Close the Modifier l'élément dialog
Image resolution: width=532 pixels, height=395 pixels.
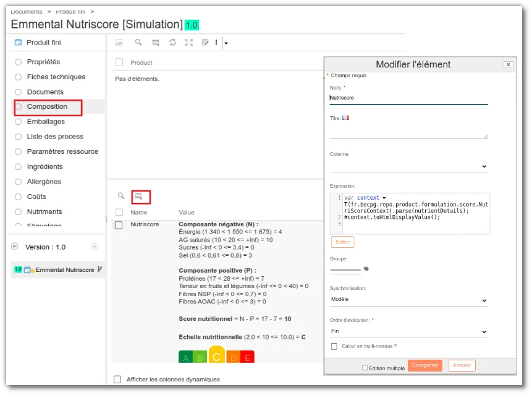(x=508, y=64)
